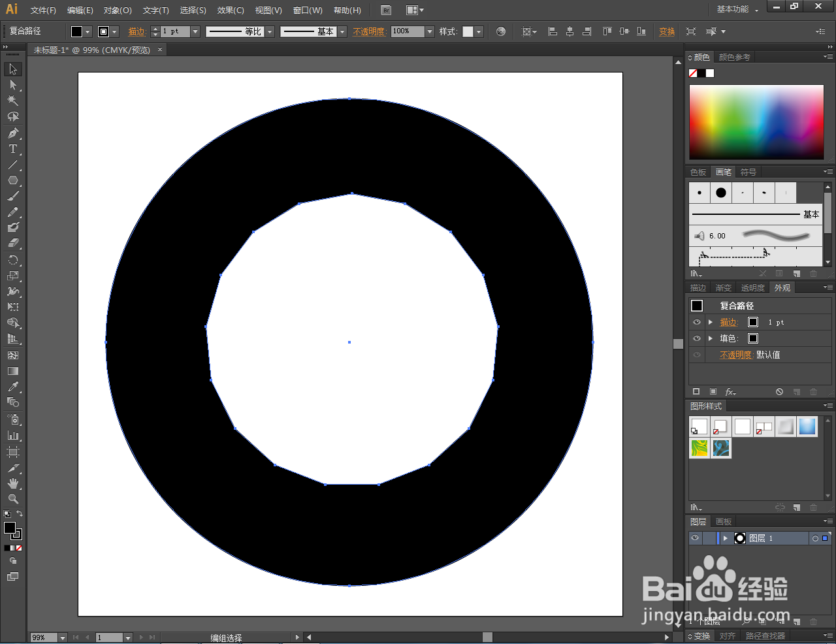
Task: Select the Blob Brush tool
Action: tap(12, 227)
